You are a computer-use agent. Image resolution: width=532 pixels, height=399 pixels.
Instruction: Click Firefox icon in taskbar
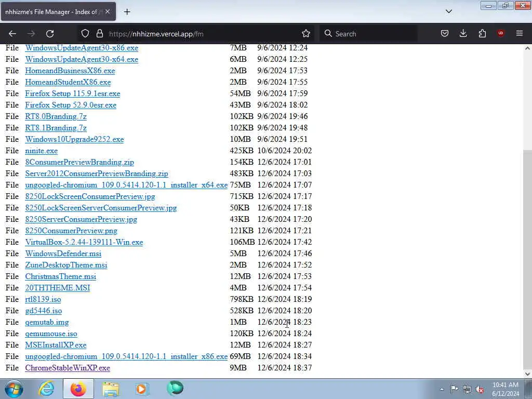click(x=78, y=389)
